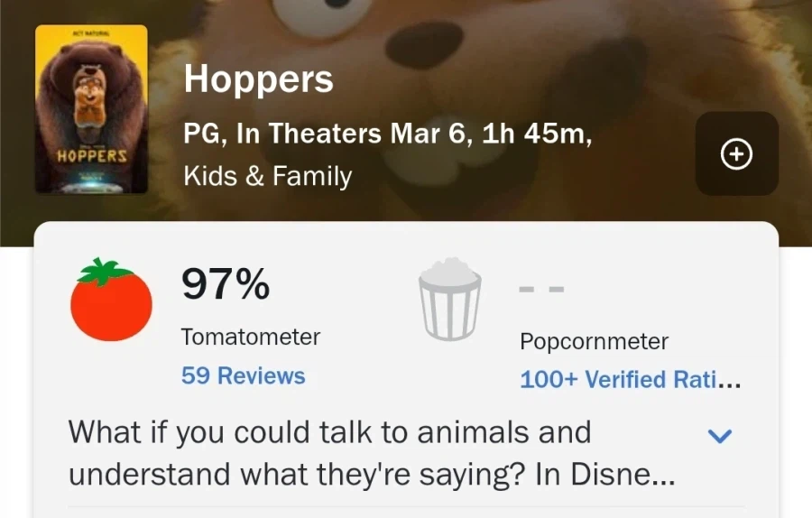Viewport: 812px width, 518px height.
Task: Click the Tomatometer label
Action: tap(250, 337)
